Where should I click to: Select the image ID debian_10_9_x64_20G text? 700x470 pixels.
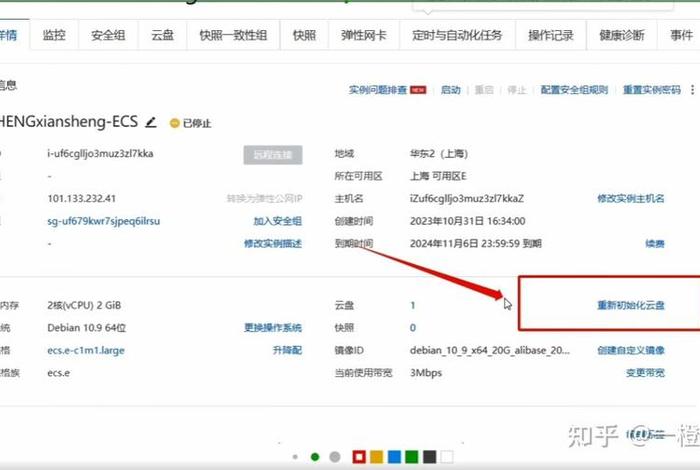490,350
